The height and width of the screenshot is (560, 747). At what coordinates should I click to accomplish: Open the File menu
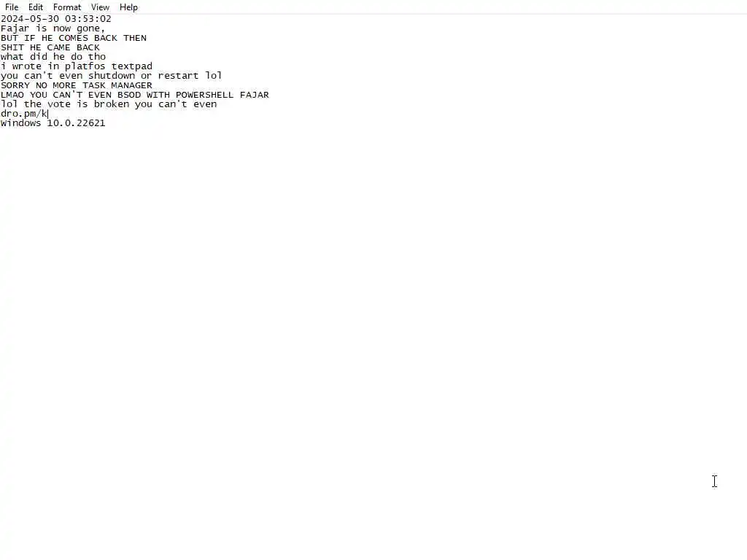(x=12, y=7)
